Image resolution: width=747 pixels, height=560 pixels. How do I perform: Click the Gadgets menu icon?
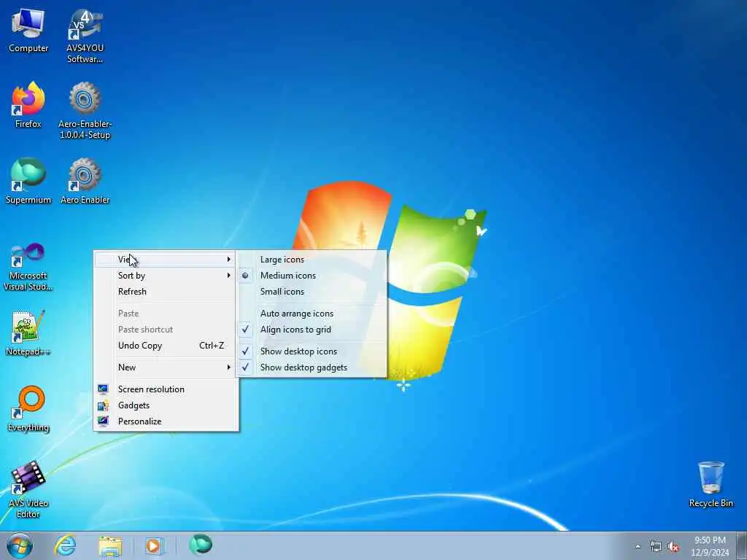[103, 405]
